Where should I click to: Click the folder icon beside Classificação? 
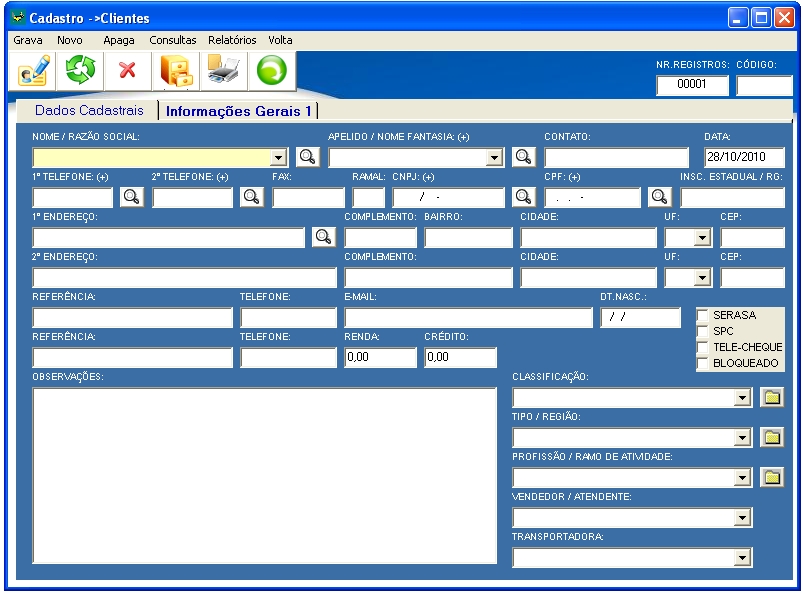771,397
